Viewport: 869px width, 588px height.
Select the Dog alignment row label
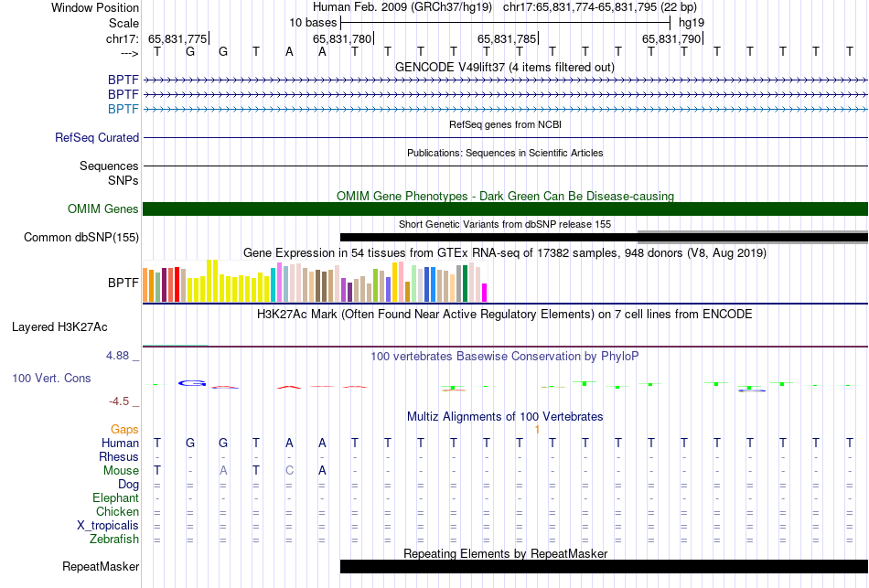pos(128,485)
